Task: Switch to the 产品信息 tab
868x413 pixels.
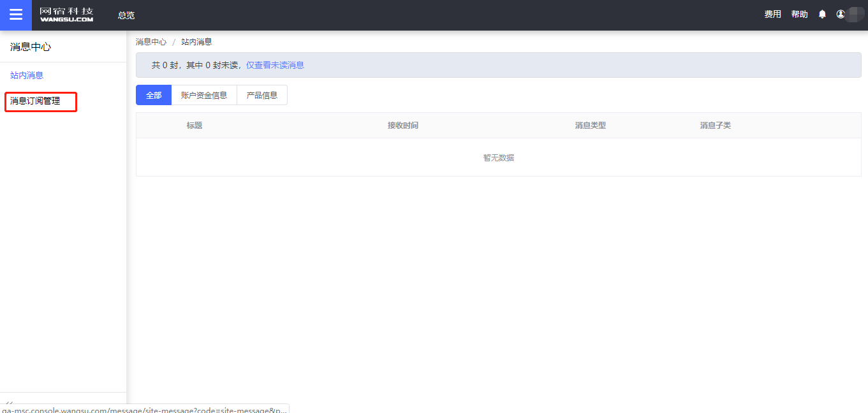Action: click(262, 95)
